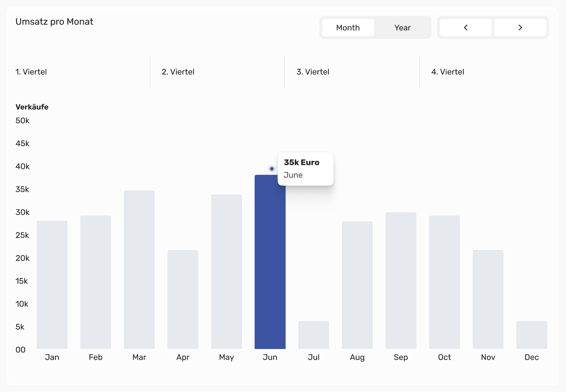Screen dimensions: 566x392
Task: Click the Jun month label
Action: coord(270,357)
